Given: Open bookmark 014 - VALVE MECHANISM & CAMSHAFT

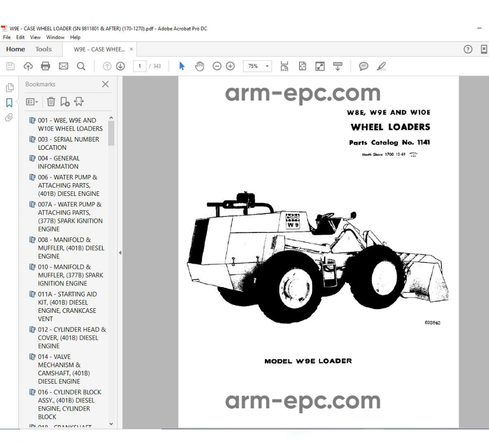Looking at the screenshot, I should pyautogui.click(x=64, y=369).
